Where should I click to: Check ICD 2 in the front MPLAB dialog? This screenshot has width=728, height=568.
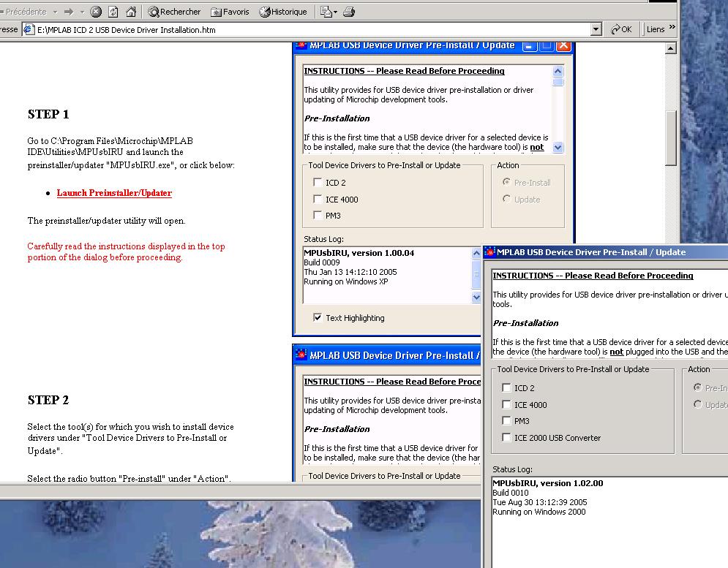[506, 388]
